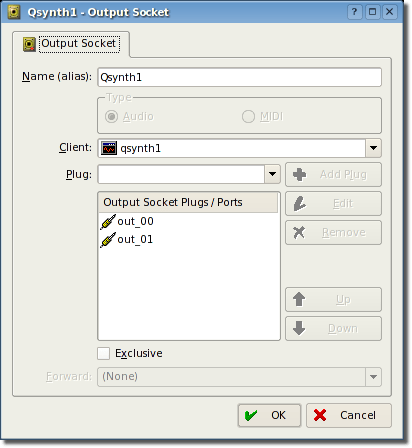Click the Cancel button
Screen dimensions: 412x448
[x=349, y=415]
